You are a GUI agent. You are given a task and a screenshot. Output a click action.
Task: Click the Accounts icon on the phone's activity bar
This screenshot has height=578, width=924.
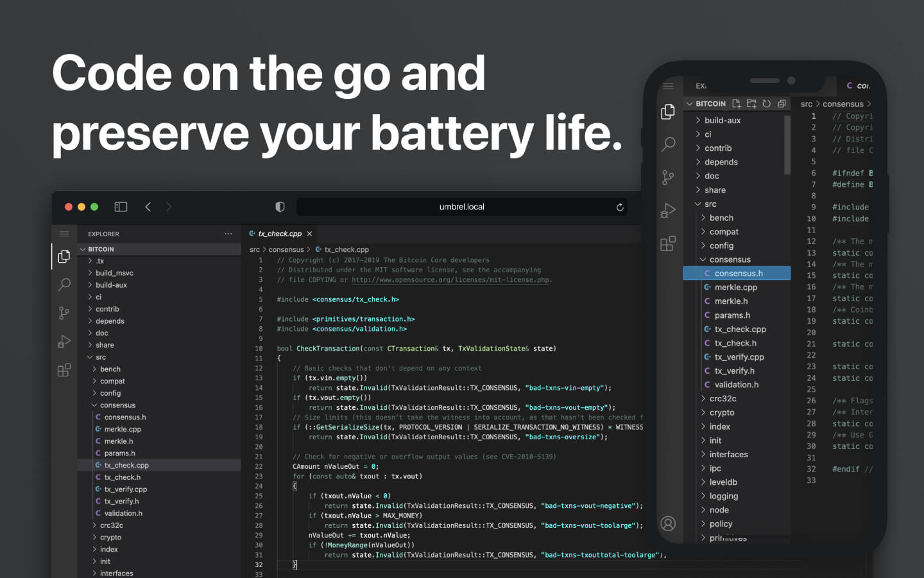pyautogui.click(x=669, y=523)
